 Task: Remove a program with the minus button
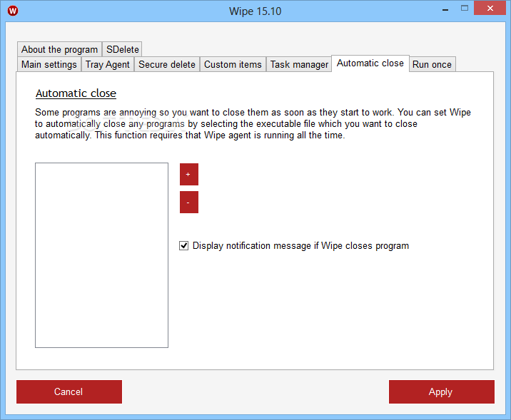pos(189,203)
